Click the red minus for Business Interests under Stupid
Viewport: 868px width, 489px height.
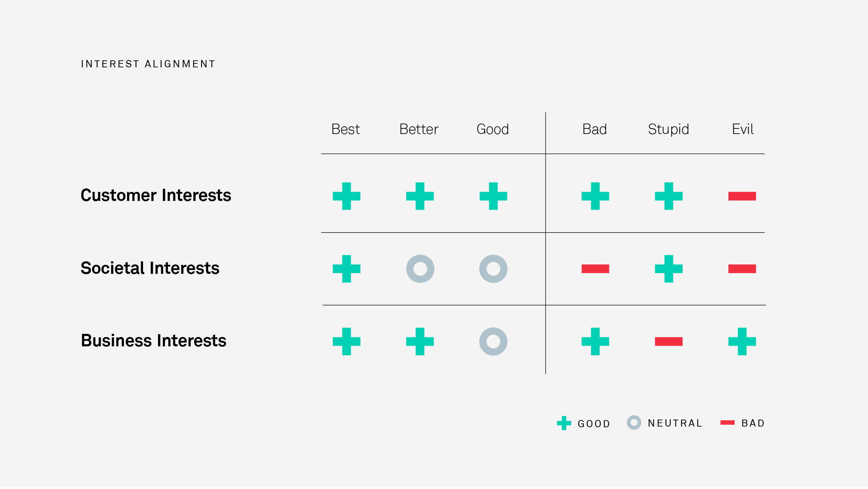coord(669,342)
